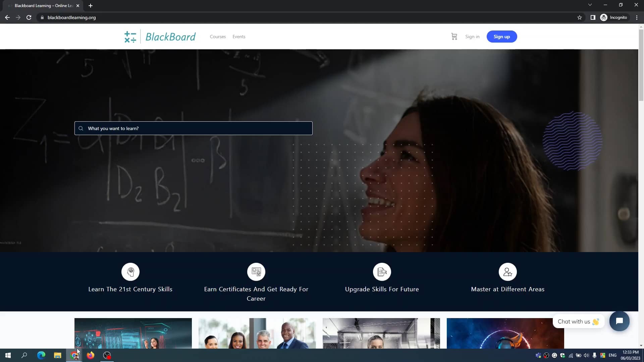The height and width of the screenshot is (362, 644).
Task: Open Firefox from the taskbar
Action: coord(90,355)
